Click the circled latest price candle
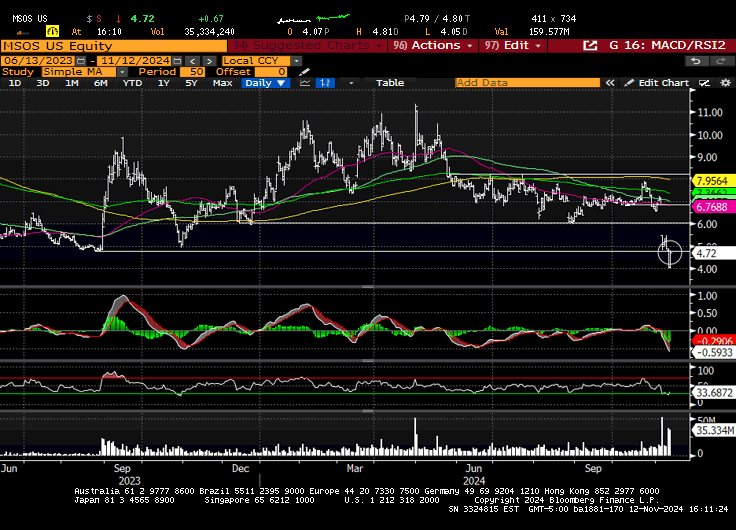This screenshot has width=736, height=530. (x=670, y=253)
